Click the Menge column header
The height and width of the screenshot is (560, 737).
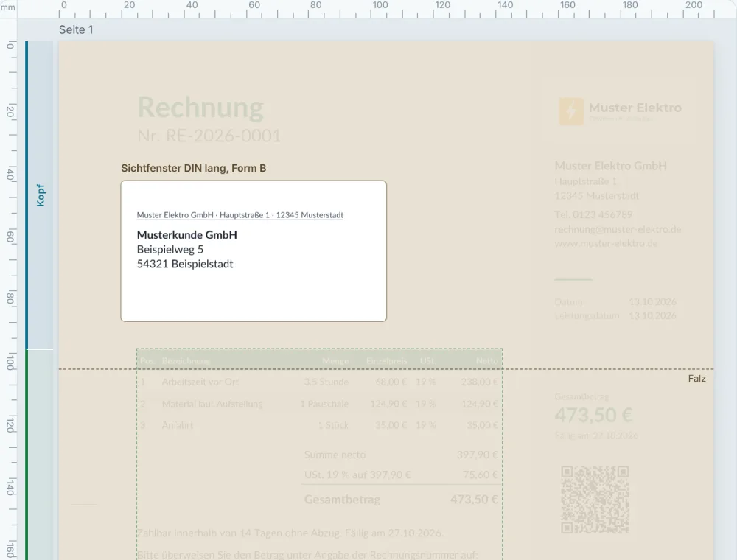click(x=335, y=361)
